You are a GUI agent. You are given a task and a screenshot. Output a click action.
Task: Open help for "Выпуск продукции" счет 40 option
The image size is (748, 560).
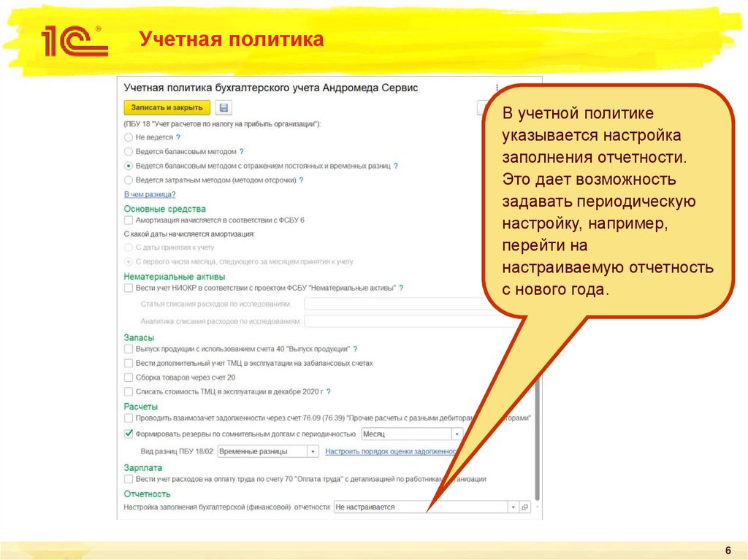356,349
